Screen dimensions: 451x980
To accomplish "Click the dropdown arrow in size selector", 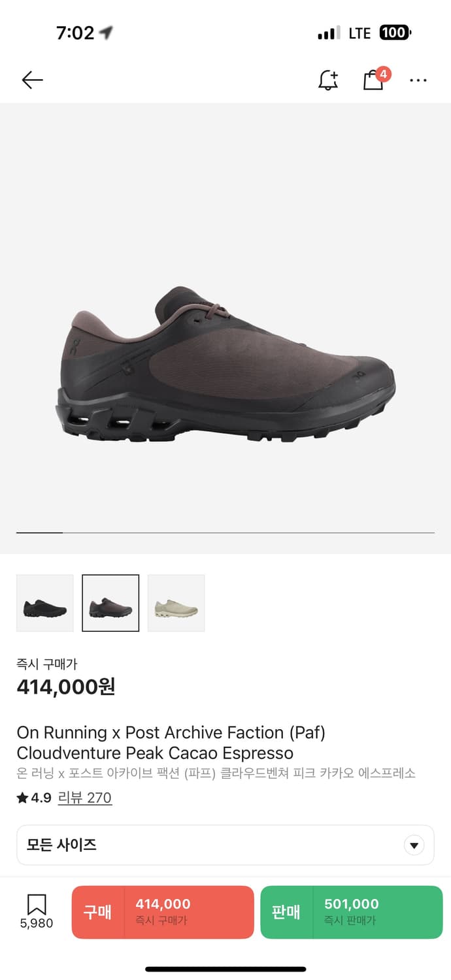I will (x=414, y=845).
